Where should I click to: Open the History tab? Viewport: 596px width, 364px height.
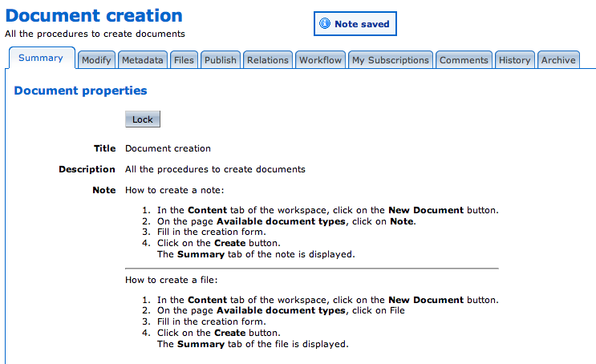pos(514,60)
